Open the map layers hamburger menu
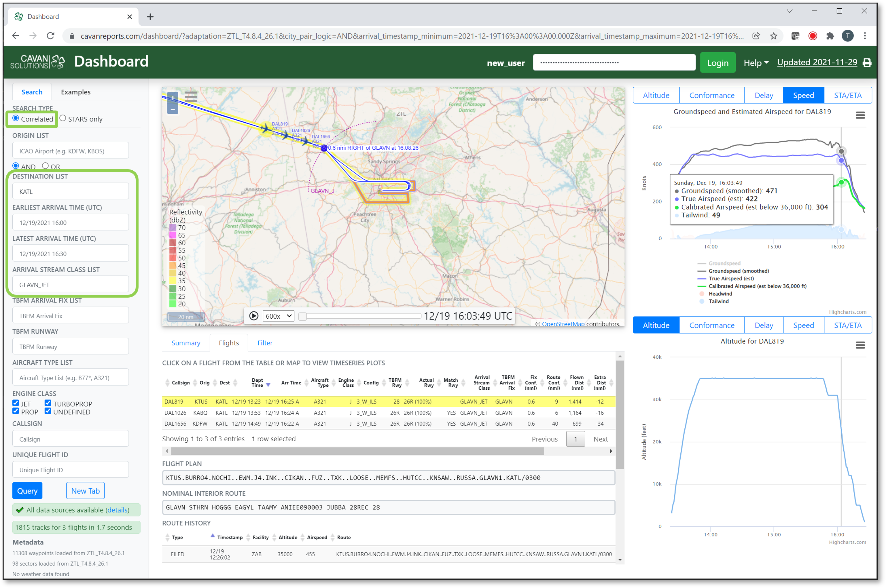Screen dimensions: 886x588 (x=191, y=97)
